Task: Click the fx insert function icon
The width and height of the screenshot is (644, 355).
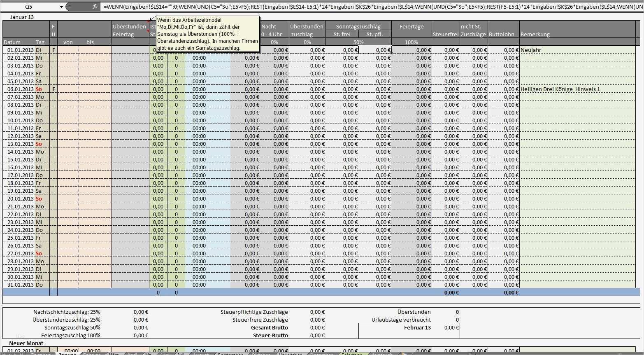Action: 95,7
